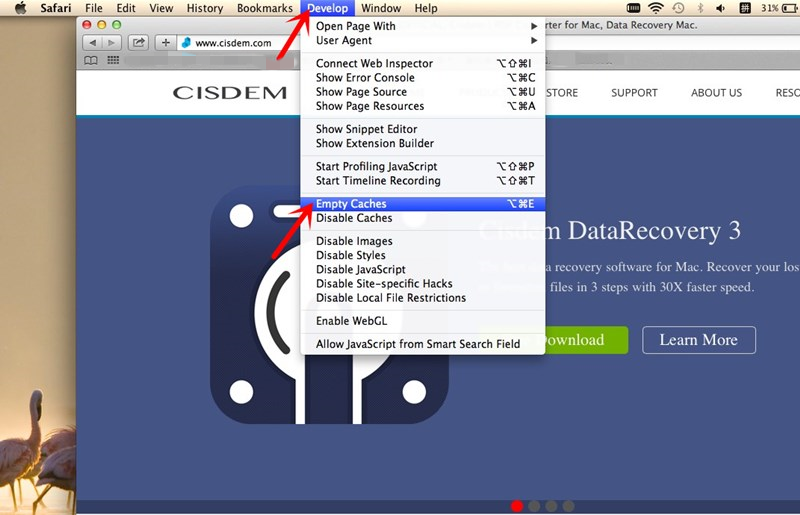Select Connect Web Inspector
The width and height of the screenshot is (800, 515).
click(423, 63)
